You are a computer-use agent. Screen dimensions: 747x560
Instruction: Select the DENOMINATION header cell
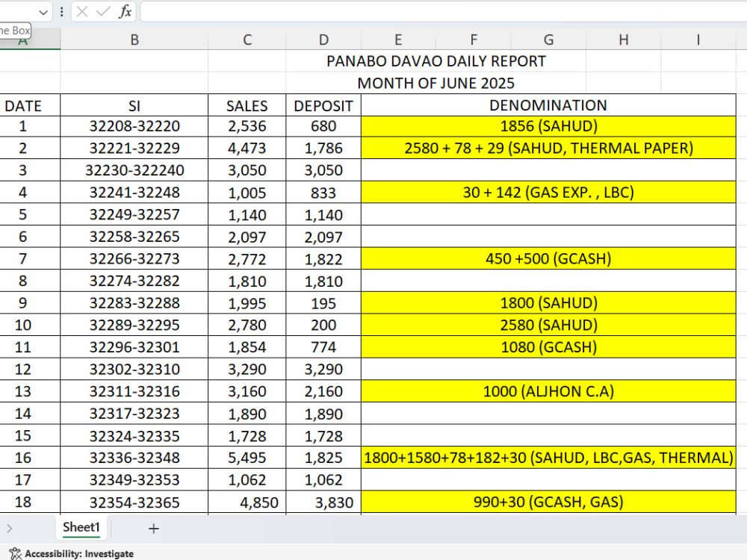(548, 105)
